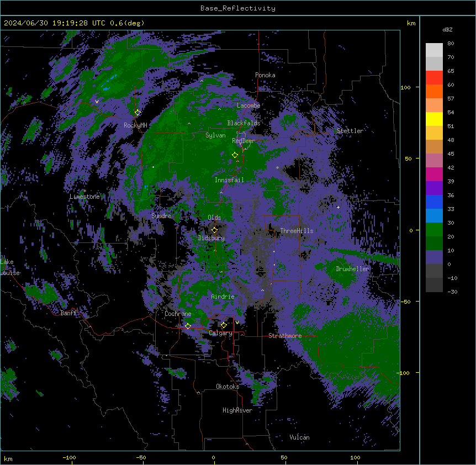The width and height of the screenshot is (476, 465).
Task: Click the Drumheller label
Action: [x=352, y=269]
